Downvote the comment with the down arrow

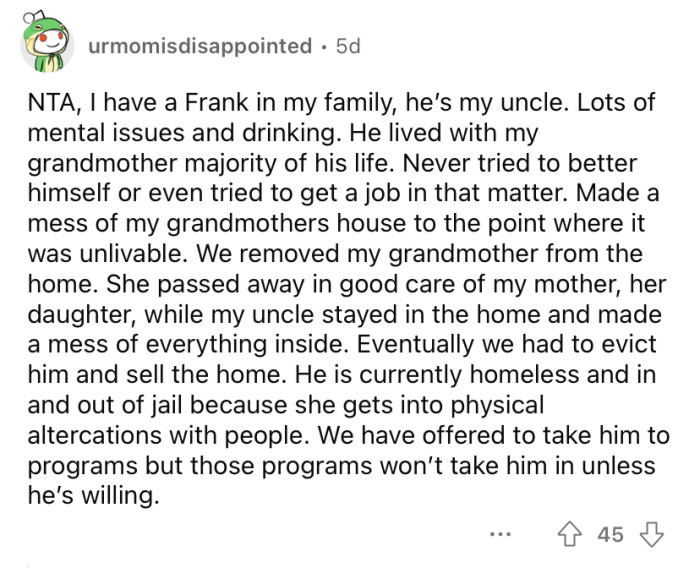click(649, 535)
